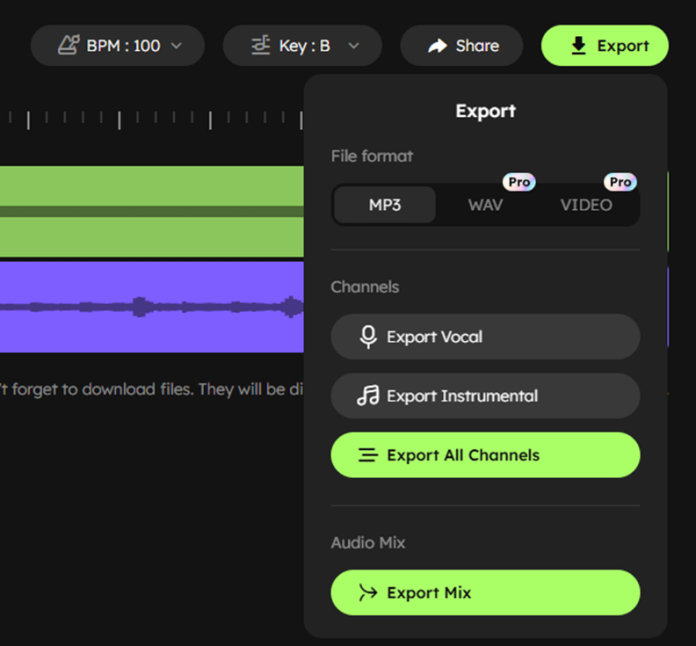Image resolution: width=696 pixels, height=646 pixels.
Task: Select the VIDEO file format
Action: pos(586,205)
